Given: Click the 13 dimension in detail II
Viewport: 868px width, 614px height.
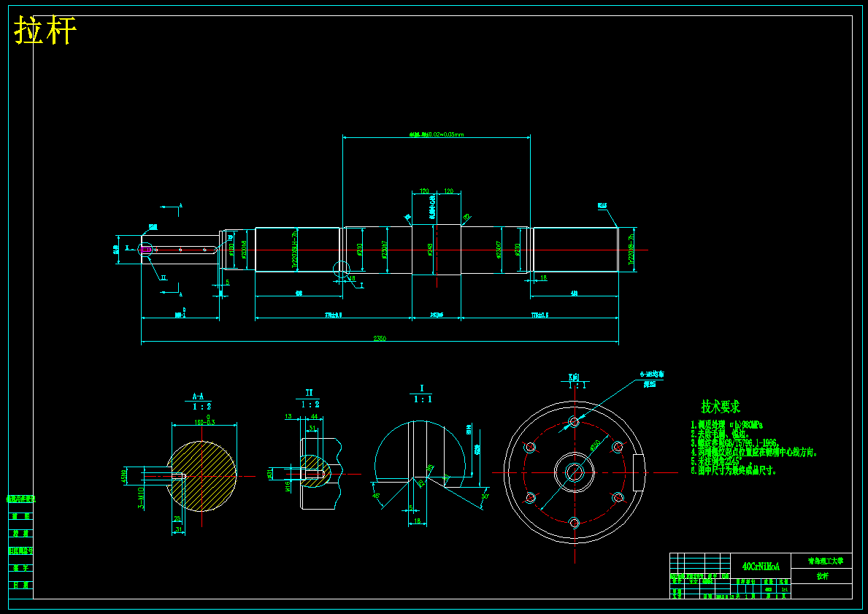Looking at the screenshot, I should click(288, 416).
